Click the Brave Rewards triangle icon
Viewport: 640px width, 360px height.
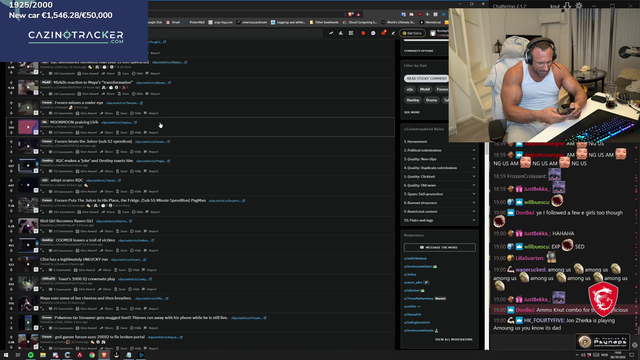tap(358, 15)
